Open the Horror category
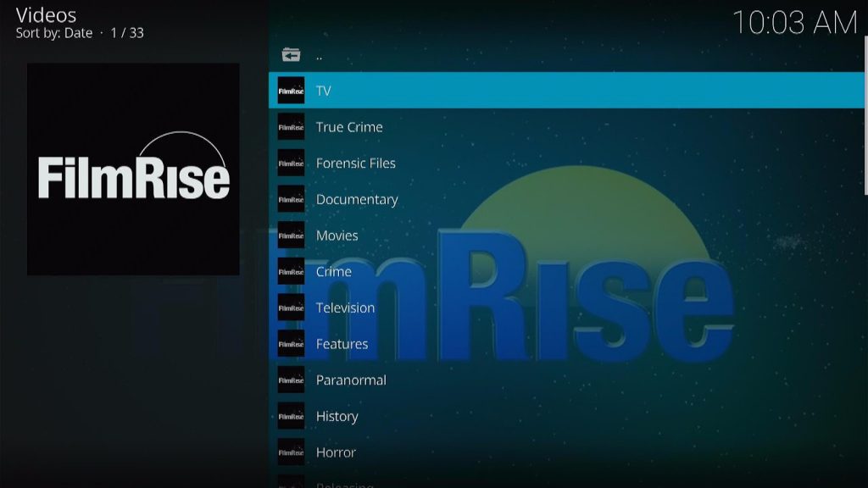The image size is (868, 488). pos(566,452)
